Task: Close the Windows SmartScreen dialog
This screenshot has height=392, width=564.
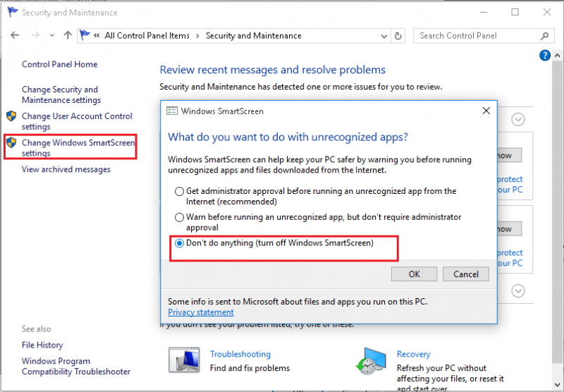Action: click(x=486, y=111)
